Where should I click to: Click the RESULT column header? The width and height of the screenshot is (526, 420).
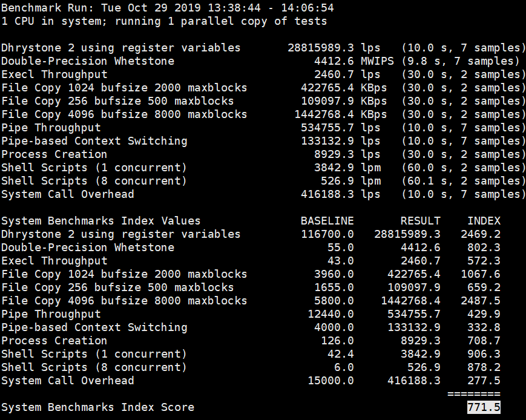(x=420, y=221)
